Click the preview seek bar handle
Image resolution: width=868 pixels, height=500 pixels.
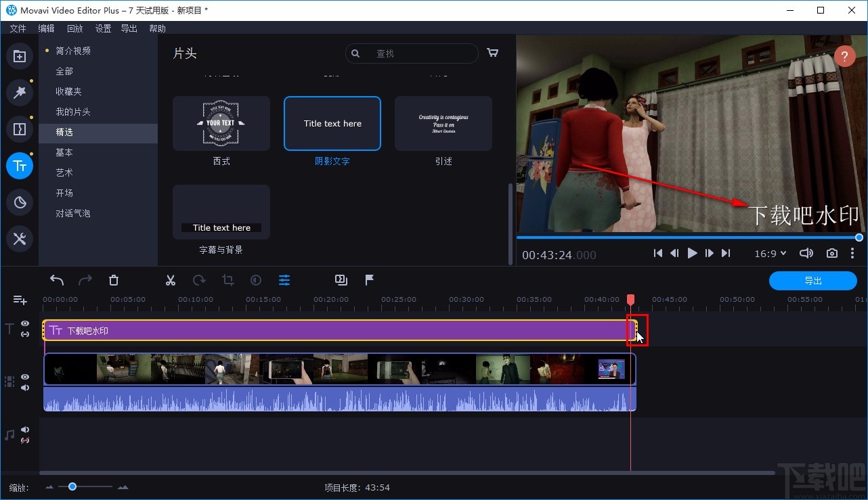(x=859, y=237)
